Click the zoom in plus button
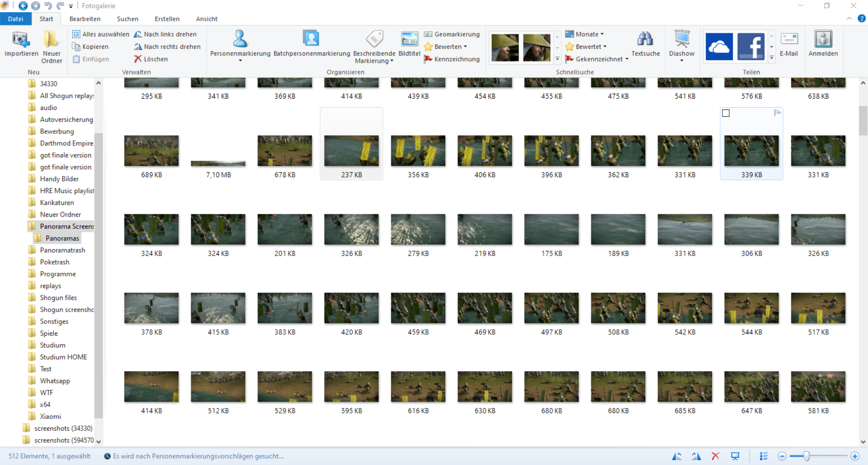This screenshot has height=465, width=868. click(x=854, y=456)
